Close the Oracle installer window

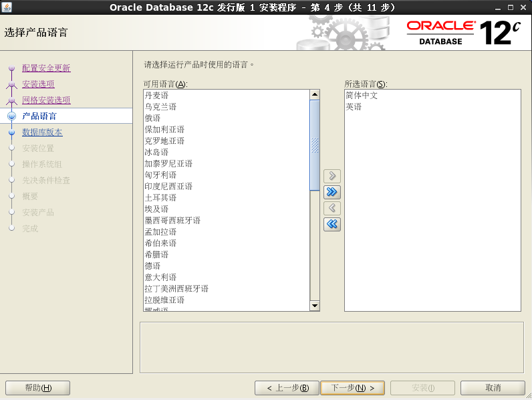click(x=523, y=7)
